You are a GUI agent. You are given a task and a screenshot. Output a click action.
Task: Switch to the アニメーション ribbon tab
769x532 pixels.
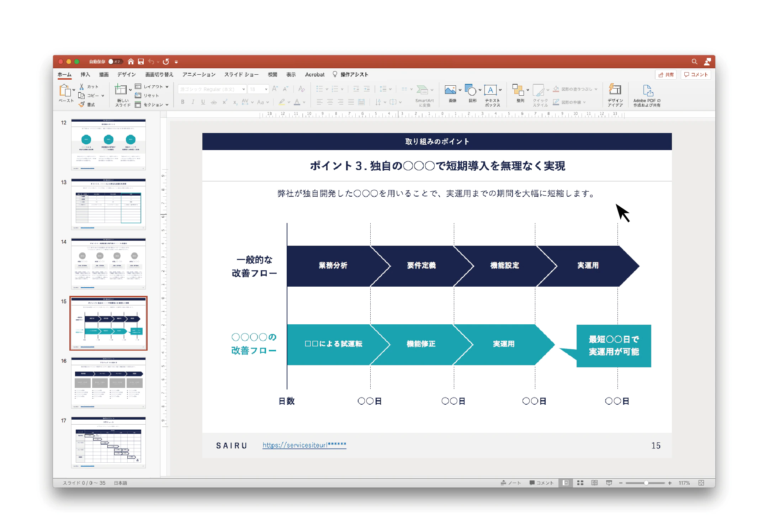click(199, 74)
